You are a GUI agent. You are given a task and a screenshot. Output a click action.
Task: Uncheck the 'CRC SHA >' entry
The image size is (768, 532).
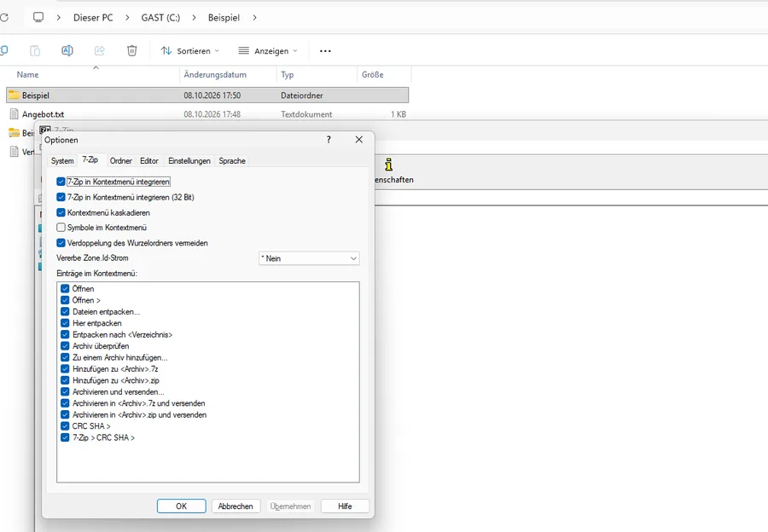65,425
